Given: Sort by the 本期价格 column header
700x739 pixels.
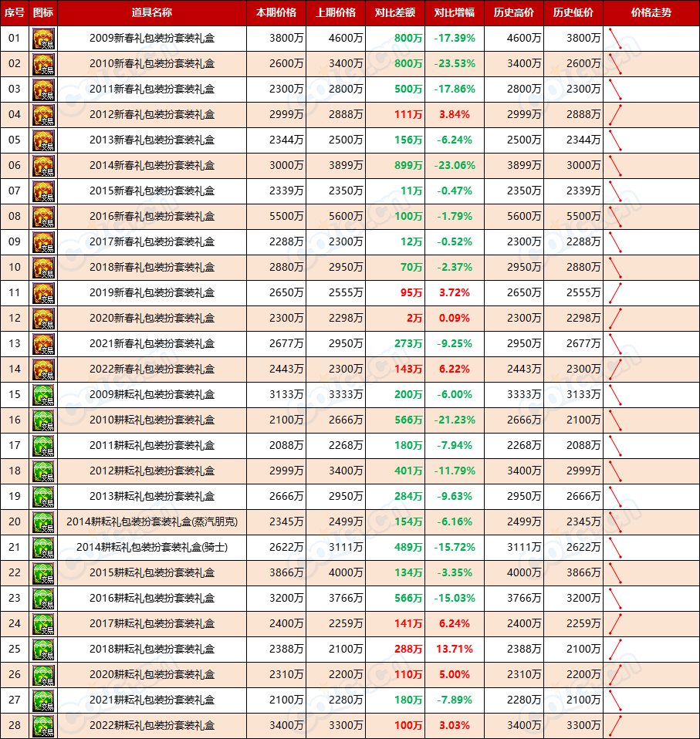Looking at the screenshot, I should pos(276,13).
